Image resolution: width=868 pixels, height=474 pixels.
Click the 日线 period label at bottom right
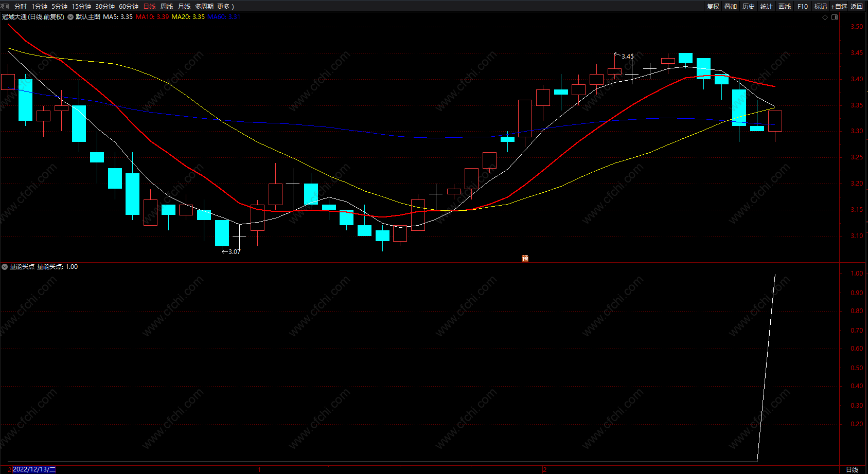pyautogui.click(x=852, y=469)
